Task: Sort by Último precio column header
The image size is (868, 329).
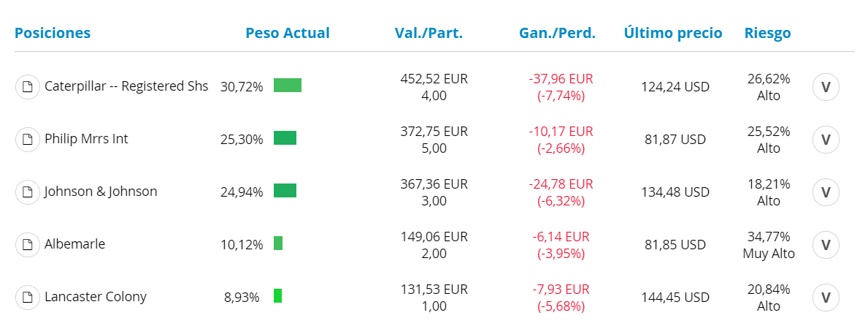Action: pyautogui.click(x=672, y=34)
